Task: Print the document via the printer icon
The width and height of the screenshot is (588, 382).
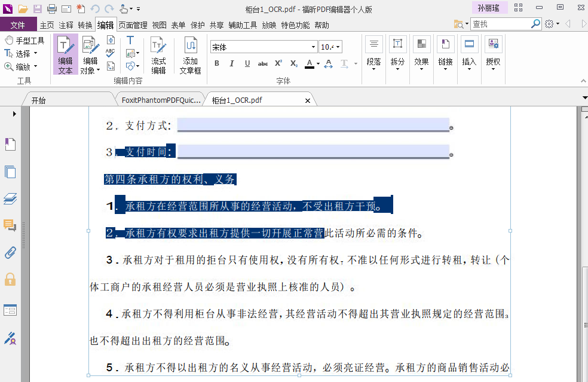Action: tap(51, 8)
